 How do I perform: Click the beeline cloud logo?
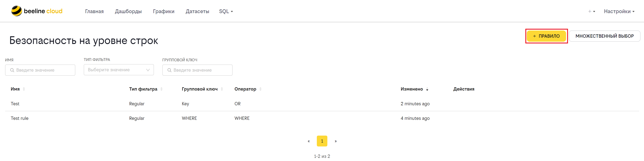[37, 11]
